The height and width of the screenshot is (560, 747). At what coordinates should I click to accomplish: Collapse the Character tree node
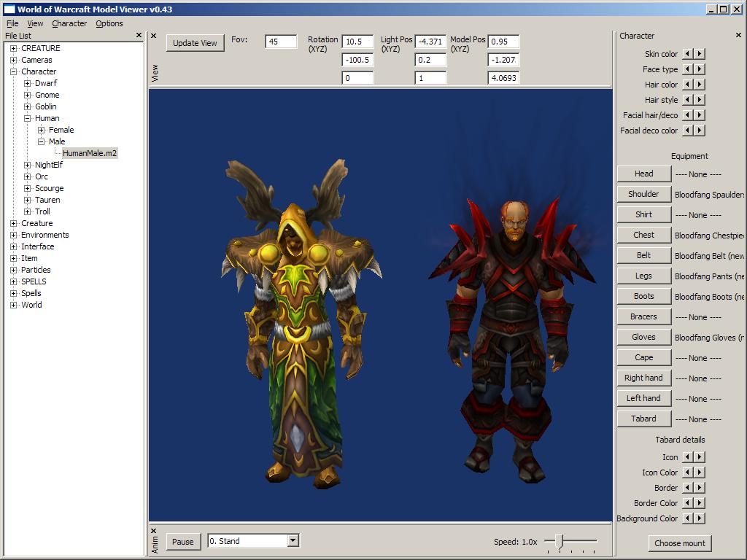coord(13,71)
